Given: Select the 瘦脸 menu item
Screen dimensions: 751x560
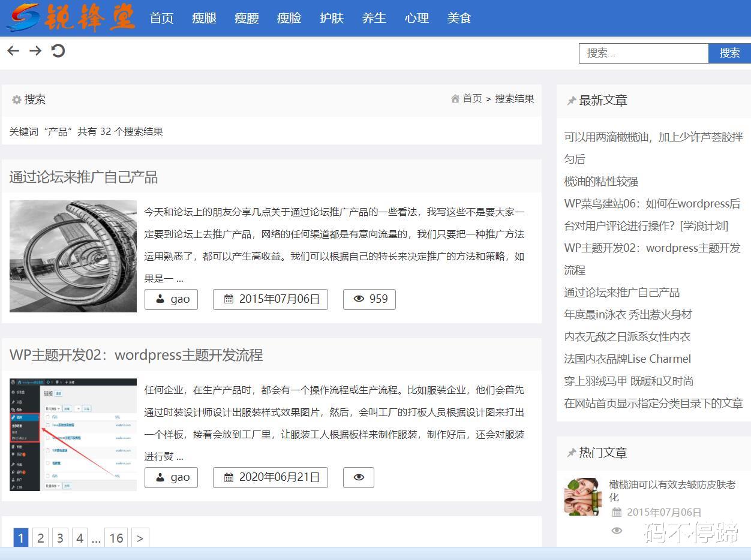Looking at the screenshot, I should coord(289,18).
